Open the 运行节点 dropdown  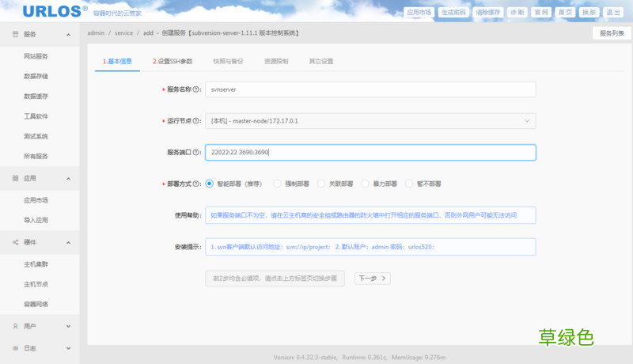click(370, 121)
